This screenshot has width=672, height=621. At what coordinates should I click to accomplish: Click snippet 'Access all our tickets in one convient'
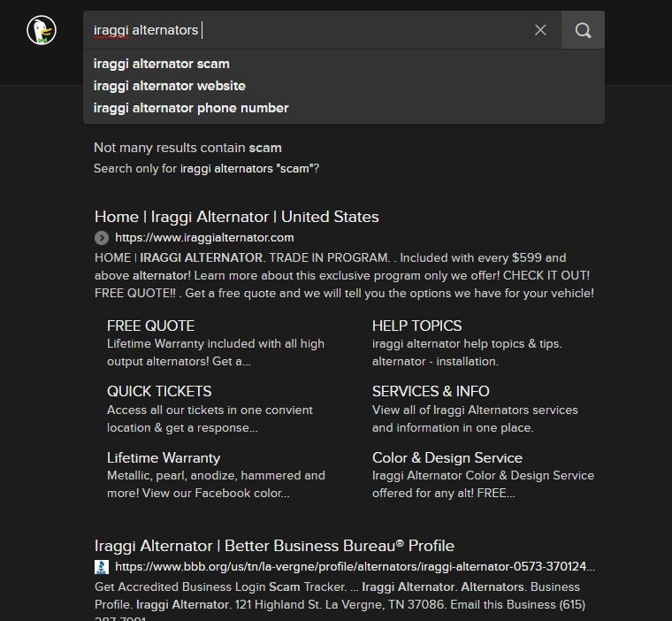pos(210,410)
